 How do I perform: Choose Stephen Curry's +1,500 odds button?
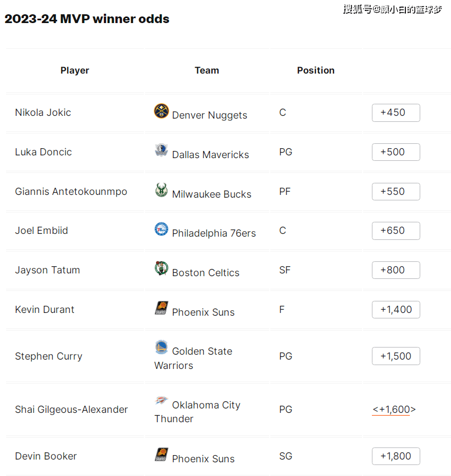coord(396,356)
